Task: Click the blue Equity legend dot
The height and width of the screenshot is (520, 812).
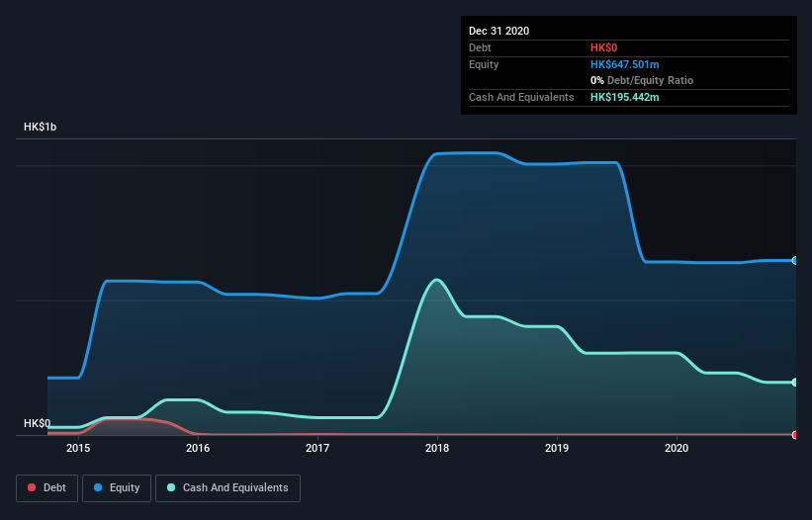Action: (98, 487)
